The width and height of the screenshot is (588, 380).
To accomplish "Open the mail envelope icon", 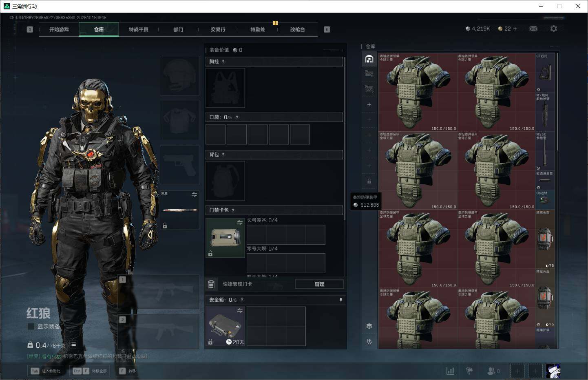I will coord(533,29).
